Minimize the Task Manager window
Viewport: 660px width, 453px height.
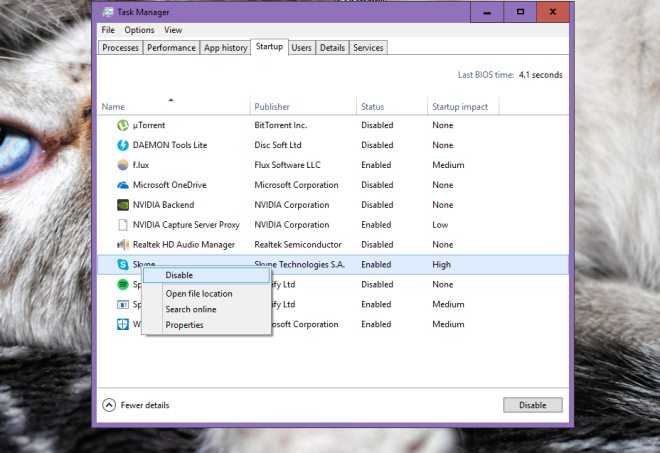(487, 12)
